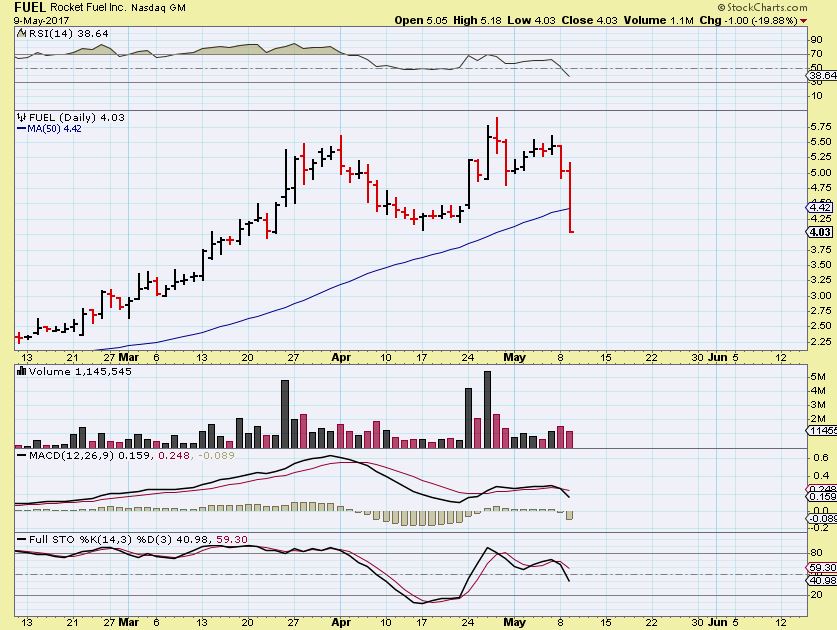837x630 pixels.
Task: Click the Volume 1,145,545 label
Action: pos(80,371)
